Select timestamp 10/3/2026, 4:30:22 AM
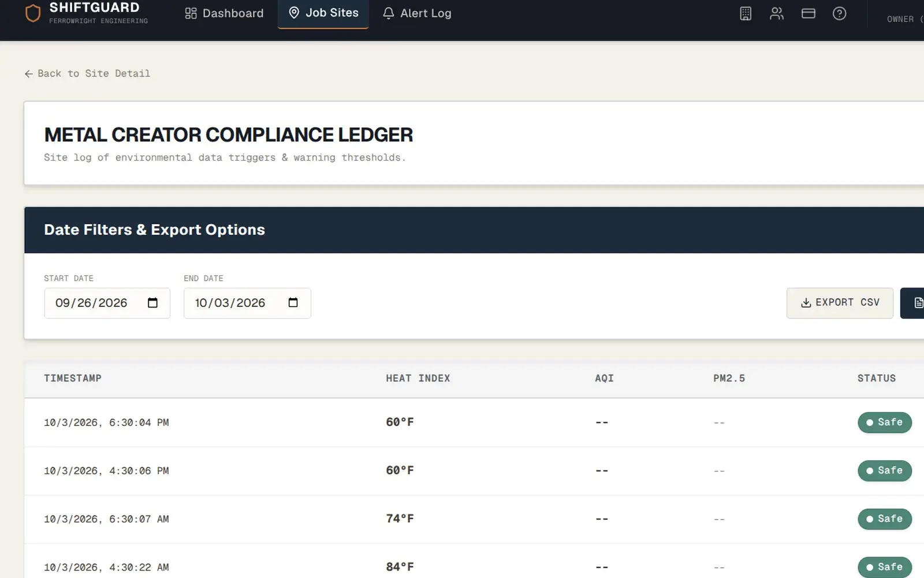The width and height of the screenshot is (924, 578). click(x=106, y=568)
